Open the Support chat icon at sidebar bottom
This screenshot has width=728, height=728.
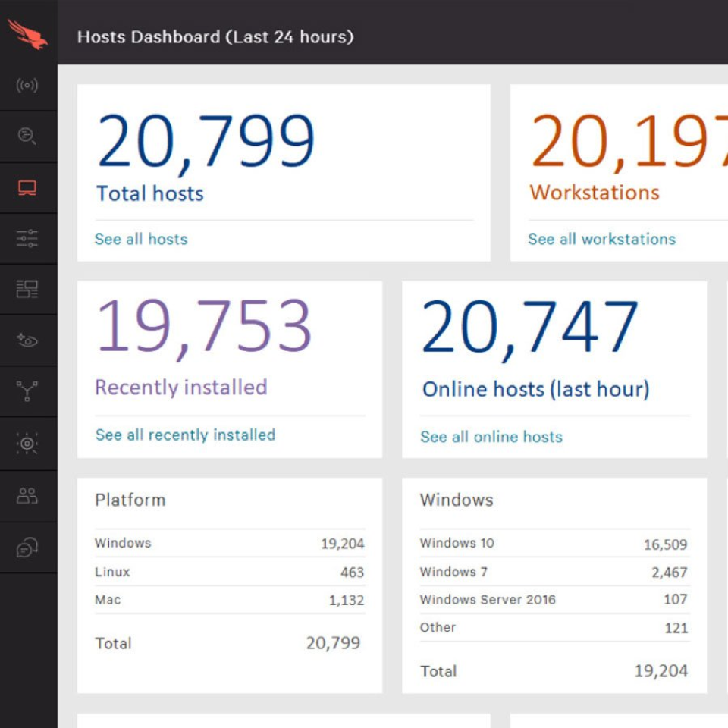click(28, 547)
